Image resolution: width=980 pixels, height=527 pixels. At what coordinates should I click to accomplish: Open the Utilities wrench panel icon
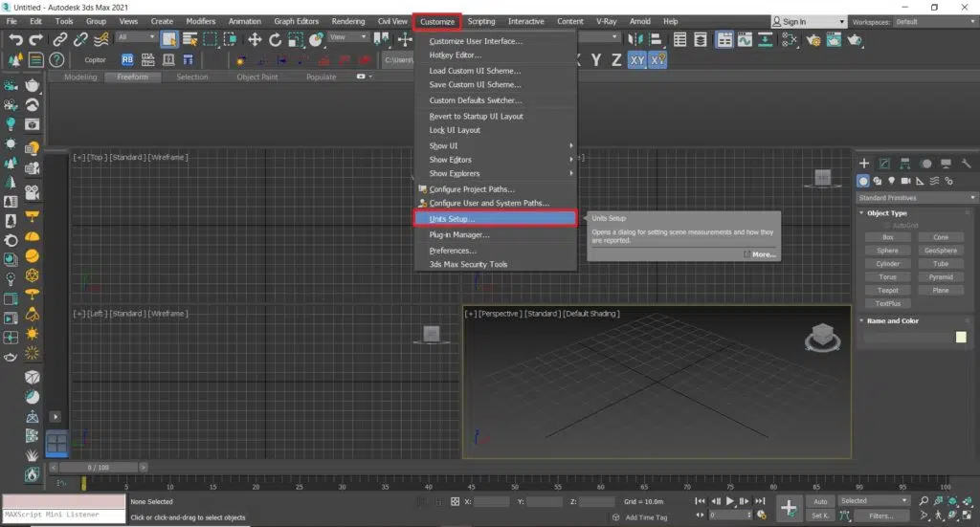click(967, 164)
